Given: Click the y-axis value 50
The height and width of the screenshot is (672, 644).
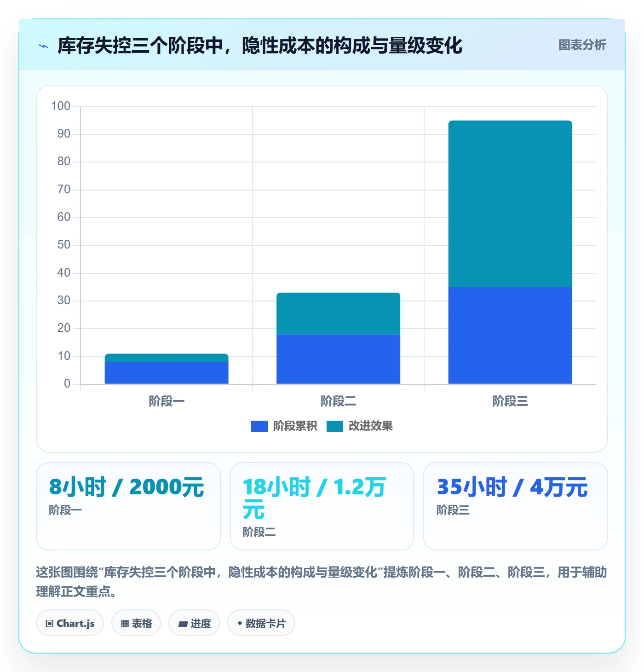Looking at the screenshot, I should click(64, 245).
